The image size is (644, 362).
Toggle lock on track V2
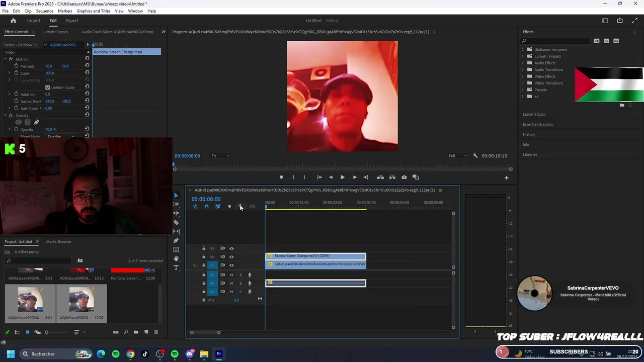(204, 257)
